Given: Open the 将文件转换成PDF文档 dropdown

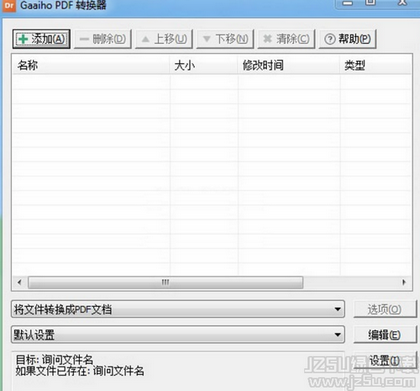Looking at the screenshot, I should [178, 309].
